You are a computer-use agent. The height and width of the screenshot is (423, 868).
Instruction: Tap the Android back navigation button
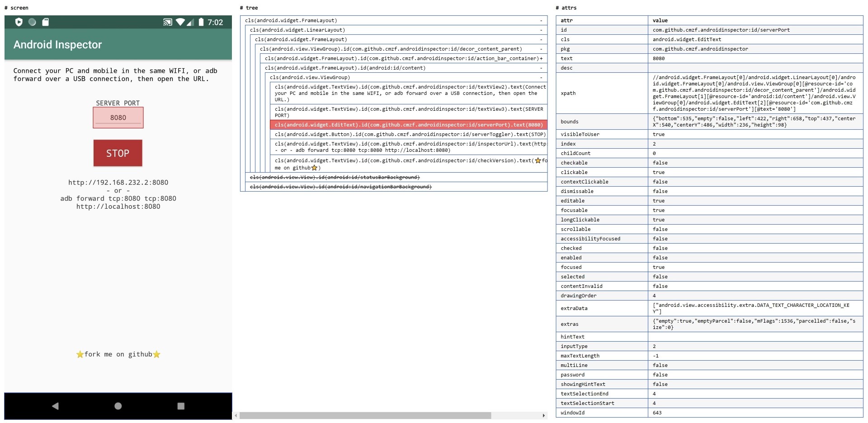pos(55,406)
